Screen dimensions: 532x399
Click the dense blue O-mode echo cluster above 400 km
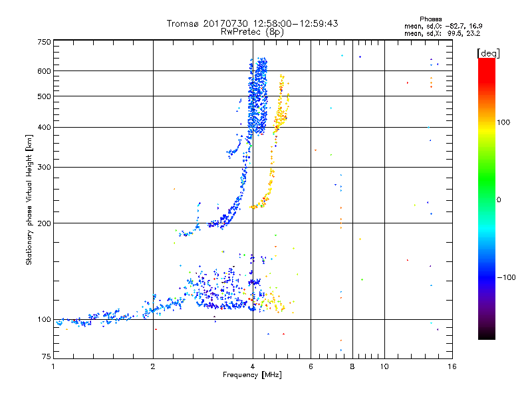pos(257,96)
